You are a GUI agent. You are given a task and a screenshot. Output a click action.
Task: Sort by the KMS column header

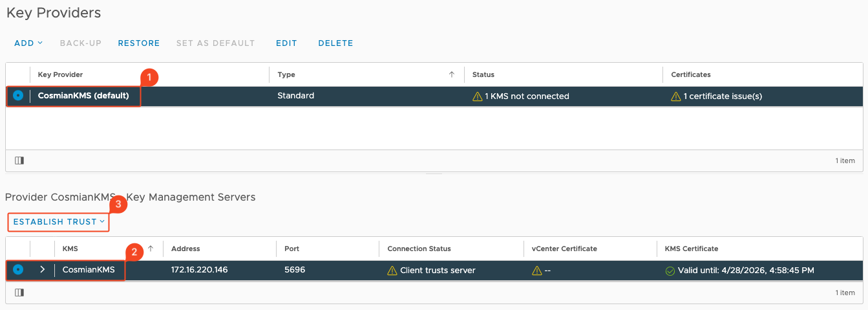coord(70,249)
